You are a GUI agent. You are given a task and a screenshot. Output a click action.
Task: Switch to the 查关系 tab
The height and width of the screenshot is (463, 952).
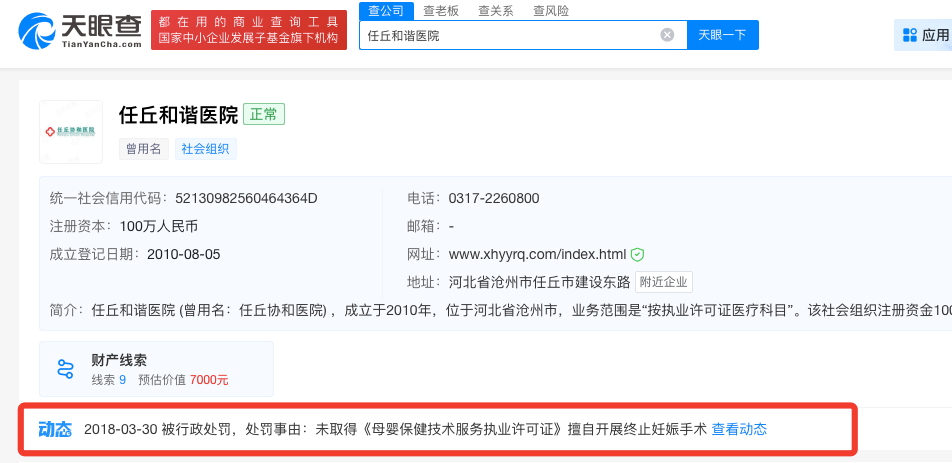coord(496,11)
